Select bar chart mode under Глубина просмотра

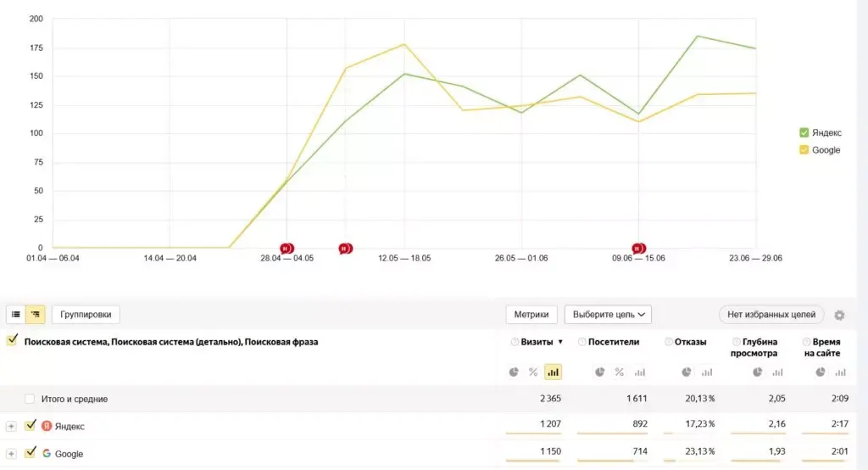(778, 372)
